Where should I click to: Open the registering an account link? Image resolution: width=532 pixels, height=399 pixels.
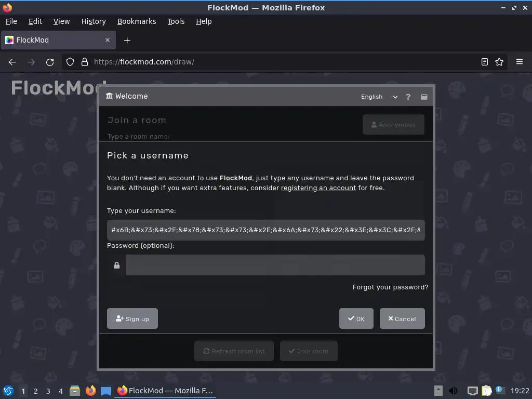[x=318, y=188]
